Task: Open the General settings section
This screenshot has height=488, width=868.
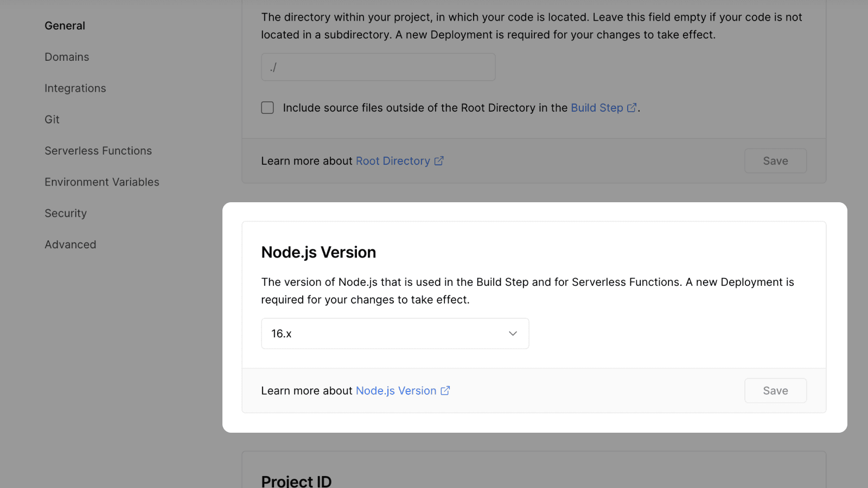Action: [65, 25]
